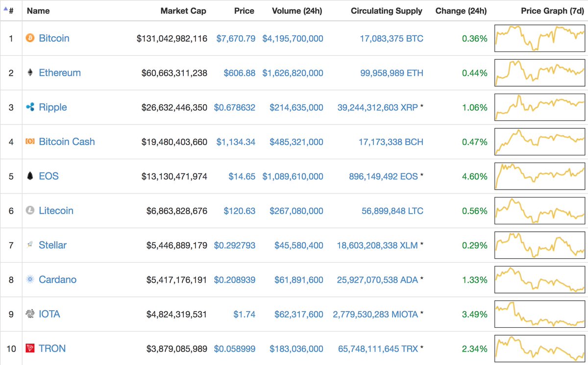Open EOS 7d price graph
The height and width of the screenshot is (365, 588).
coord(540,176)
